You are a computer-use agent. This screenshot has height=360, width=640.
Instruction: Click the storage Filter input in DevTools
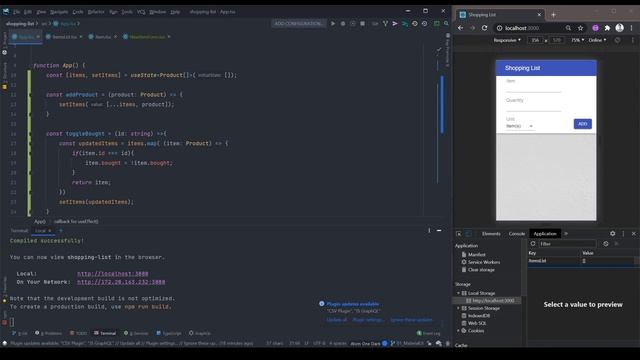click(567, 244)
